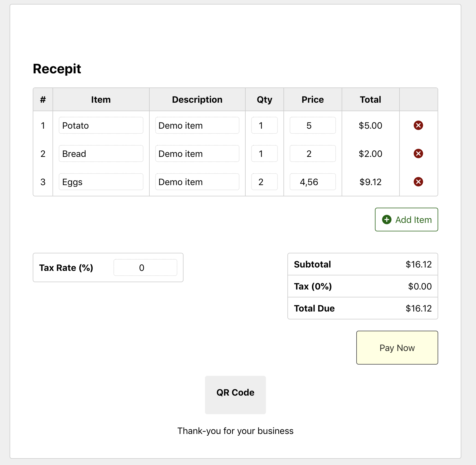Image resolution: width=476 pixels, height=465 pixels.
Task: Edit the Potato row description field
Action: click(197, 125)
